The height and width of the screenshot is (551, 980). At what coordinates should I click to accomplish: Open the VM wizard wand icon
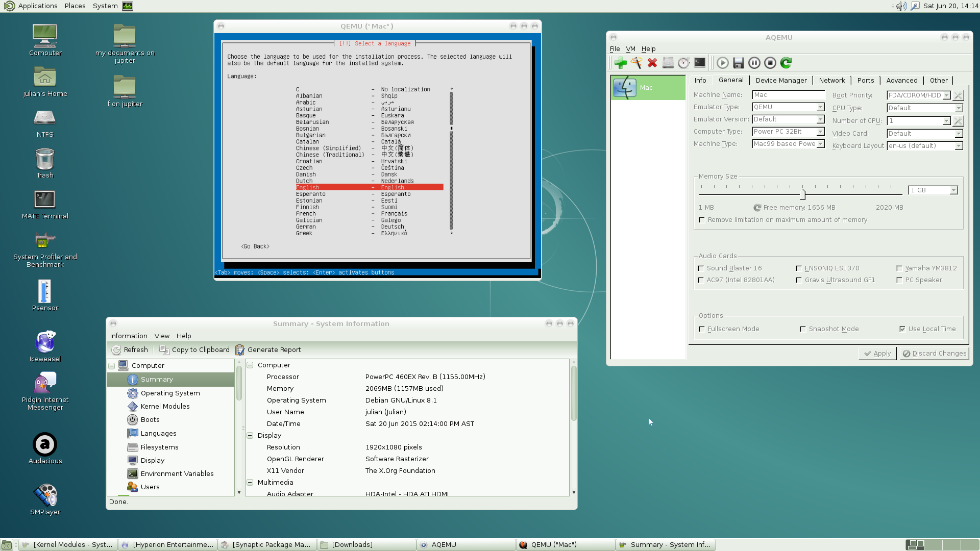[x=636, y=63]
